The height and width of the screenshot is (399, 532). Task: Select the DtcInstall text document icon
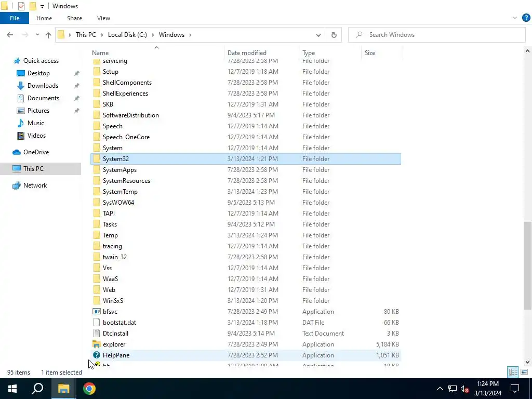[x=97, y=333]
